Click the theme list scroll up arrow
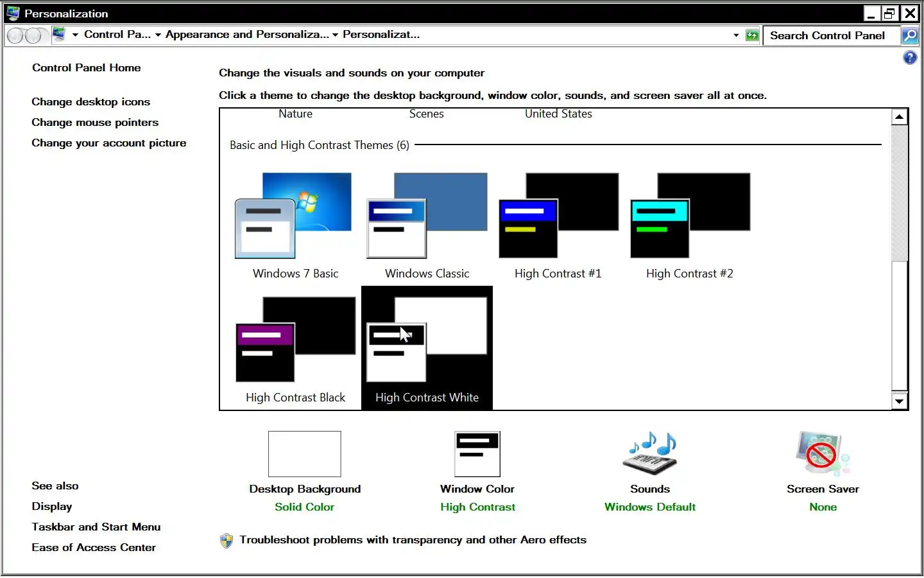The width and height of the screenshot is (924, 578). (900, 117)
